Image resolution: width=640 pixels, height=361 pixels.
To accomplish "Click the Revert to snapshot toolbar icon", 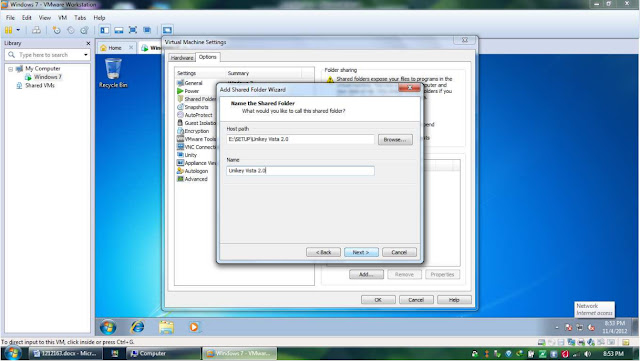I will (x=71, y=30).
